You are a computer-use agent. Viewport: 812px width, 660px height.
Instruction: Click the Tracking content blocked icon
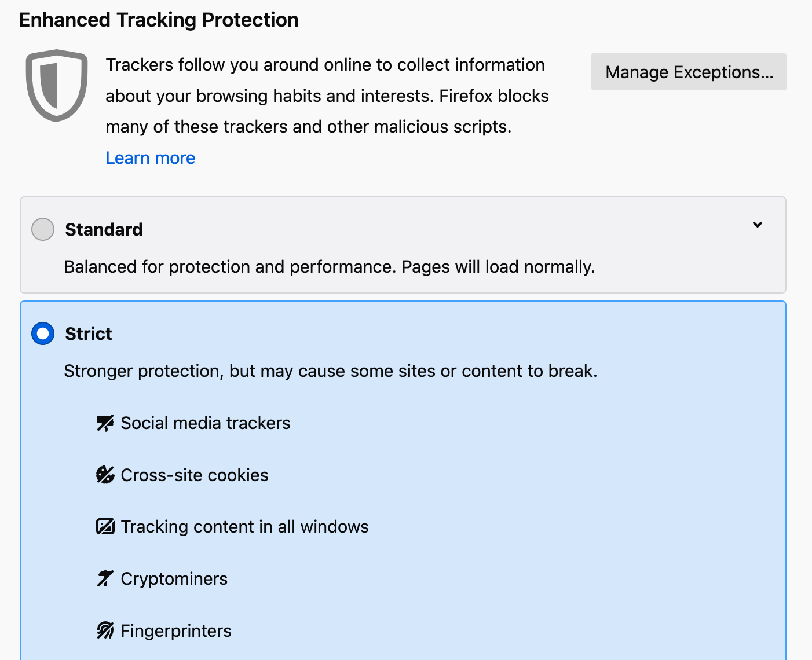pos(105,526)
